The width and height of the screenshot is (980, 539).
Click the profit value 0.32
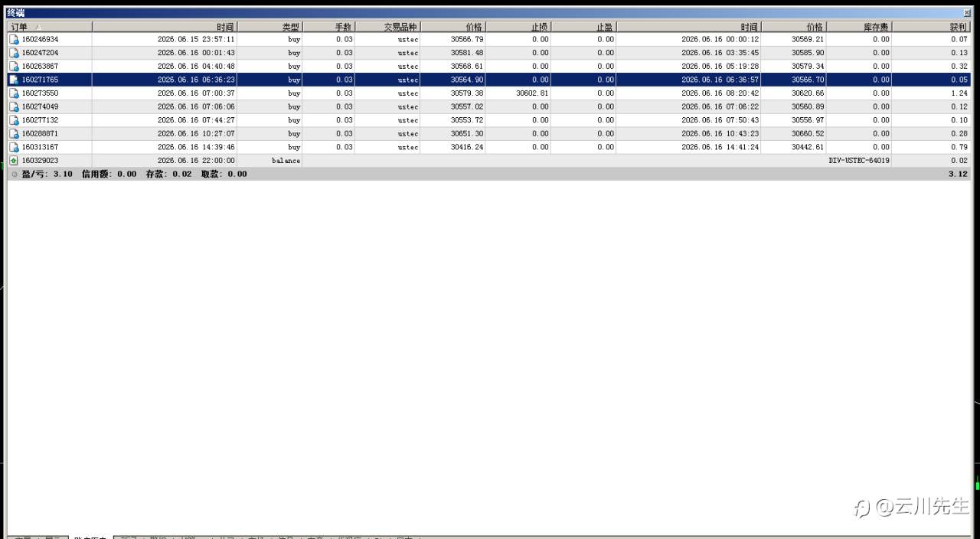pyautogui.click(x=959, y=66)
